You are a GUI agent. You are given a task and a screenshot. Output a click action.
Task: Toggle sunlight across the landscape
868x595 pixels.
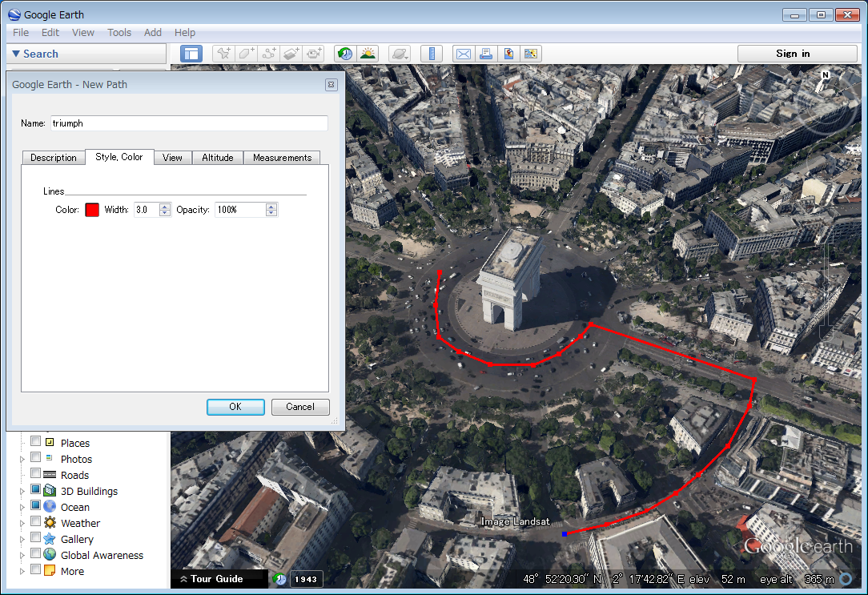(368, 54)
